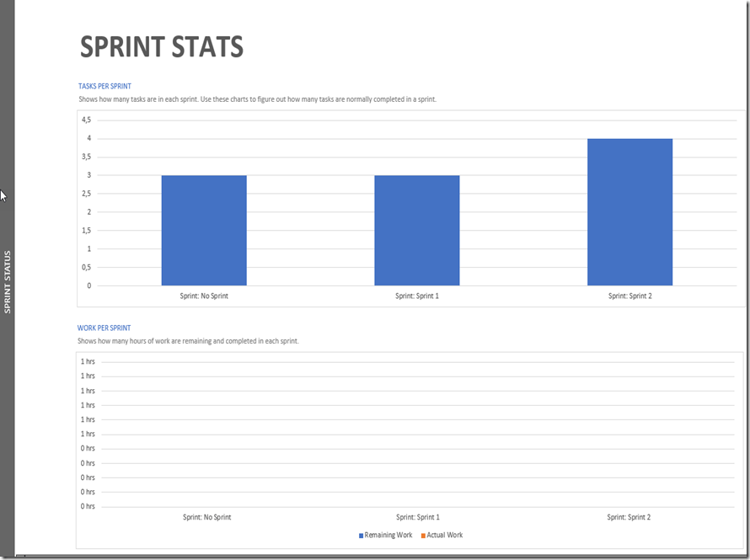Select 'Sprint: Sprint 2' label in work chart
The image size is (750, 560).
pyautogui.click(x=629, y=517)
